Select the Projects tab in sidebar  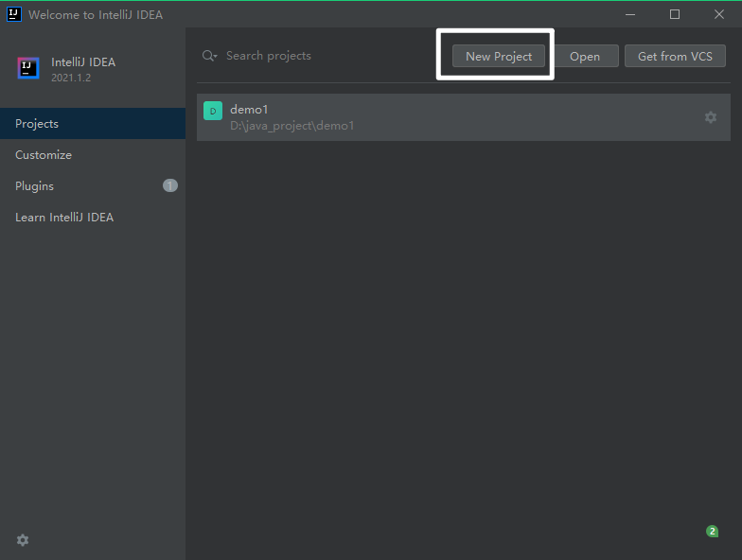point(93,123)
